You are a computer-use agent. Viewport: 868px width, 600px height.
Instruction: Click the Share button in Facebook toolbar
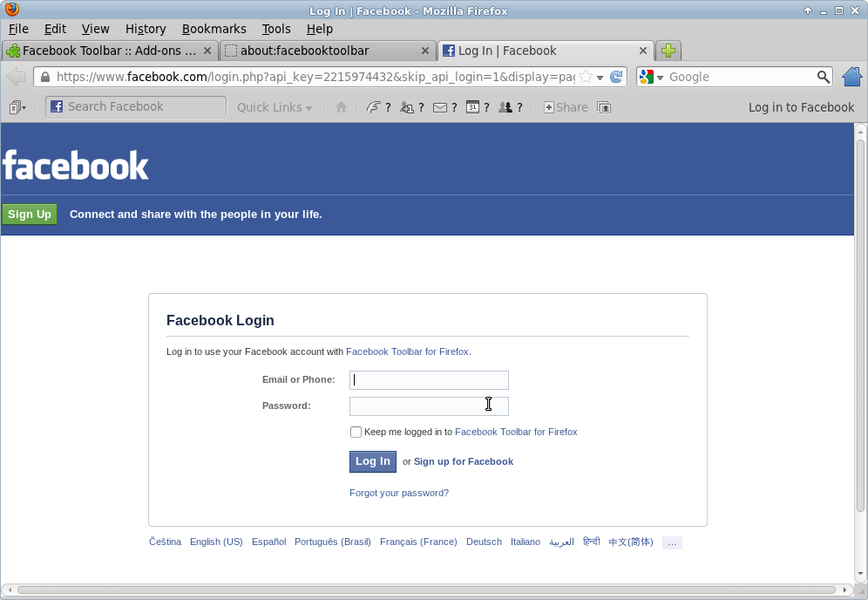point(566,107)
